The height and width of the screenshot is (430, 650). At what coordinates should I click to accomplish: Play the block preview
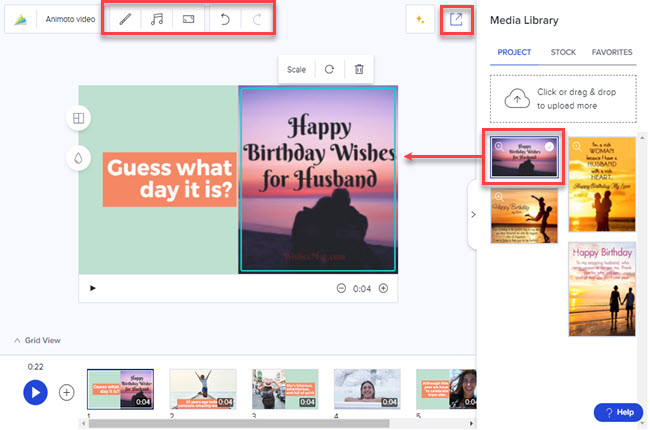pyautogui.click(x=93, y=288)
